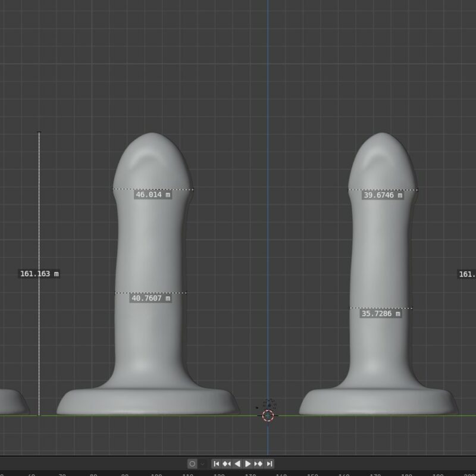Screen dimensions: 476x476
Task: Select the 161.163 m height measurement label
Action: click(39, 274)
